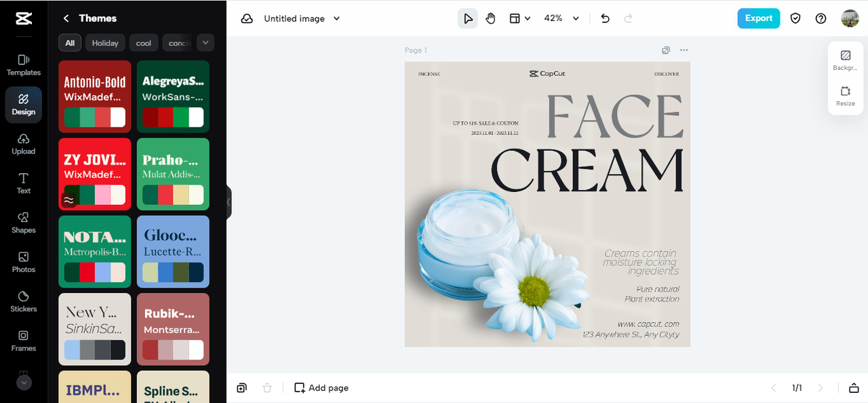Screen dimensions: 868x403
Task: Open Page 1 more options menu
Action: point(684,50)
